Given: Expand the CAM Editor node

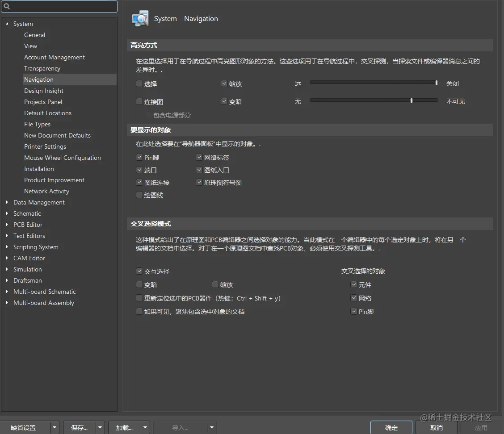Looking at the screenshot, I should (7, 258).
